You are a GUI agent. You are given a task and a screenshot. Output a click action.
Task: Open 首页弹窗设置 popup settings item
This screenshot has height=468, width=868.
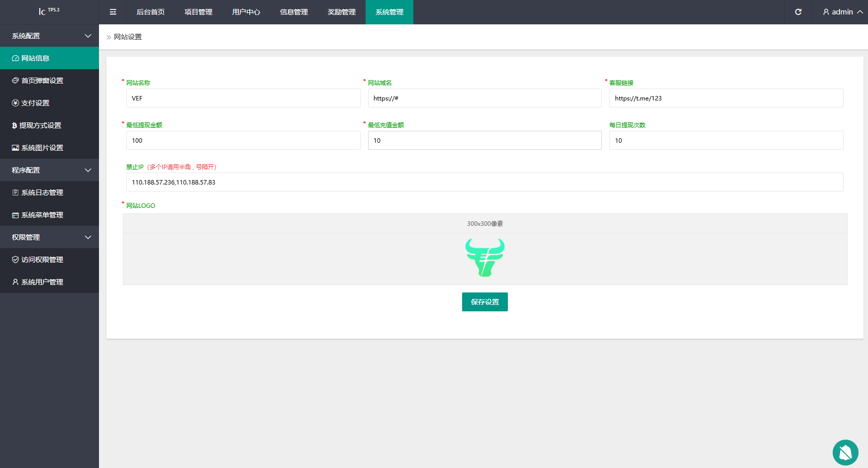(x=42, y=81)
